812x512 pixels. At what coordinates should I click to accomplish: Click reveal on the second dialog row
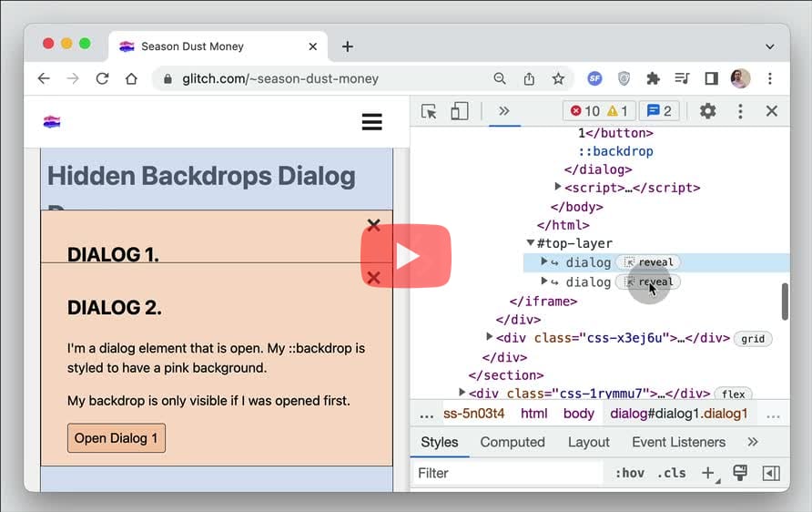point(648,282)
